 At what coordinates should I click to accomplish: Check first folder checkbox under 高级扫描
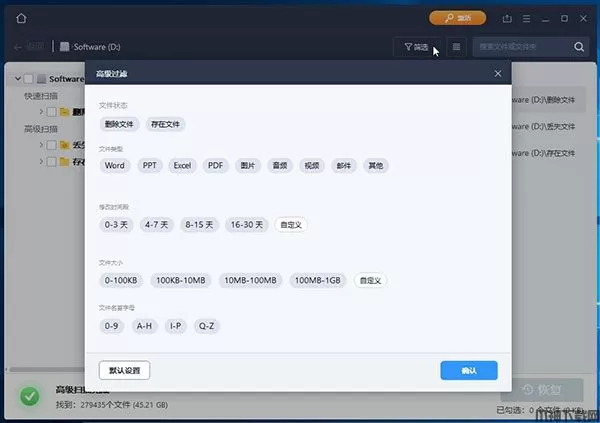tap(51, 145)
